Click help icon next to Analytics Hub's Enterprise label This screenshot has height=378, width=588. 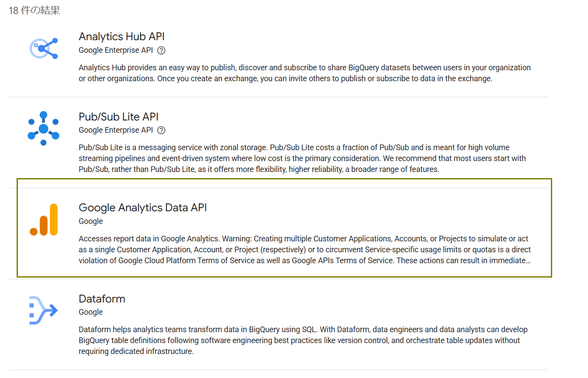pos(161,50)
